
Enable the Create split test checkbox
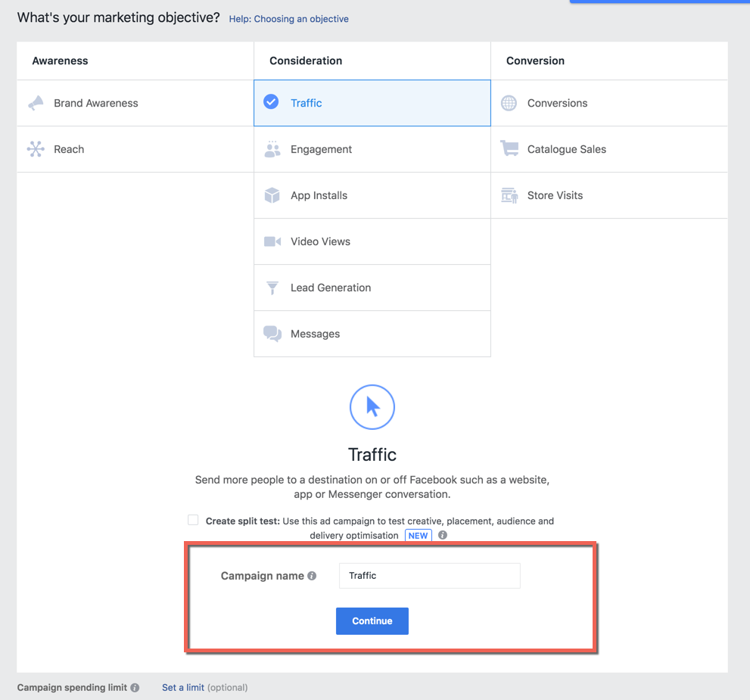[193, 520]
